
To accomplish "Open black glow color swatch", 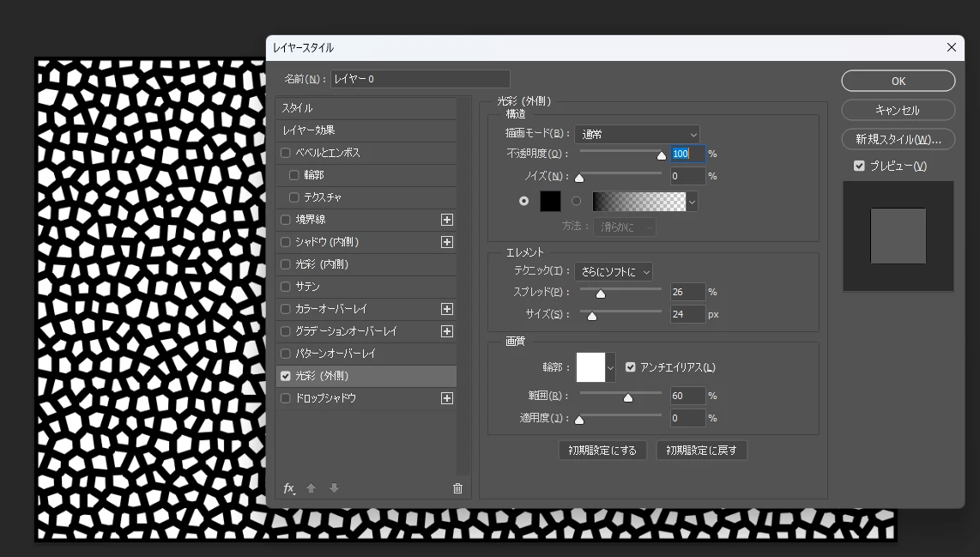I will tap(551, 202).
